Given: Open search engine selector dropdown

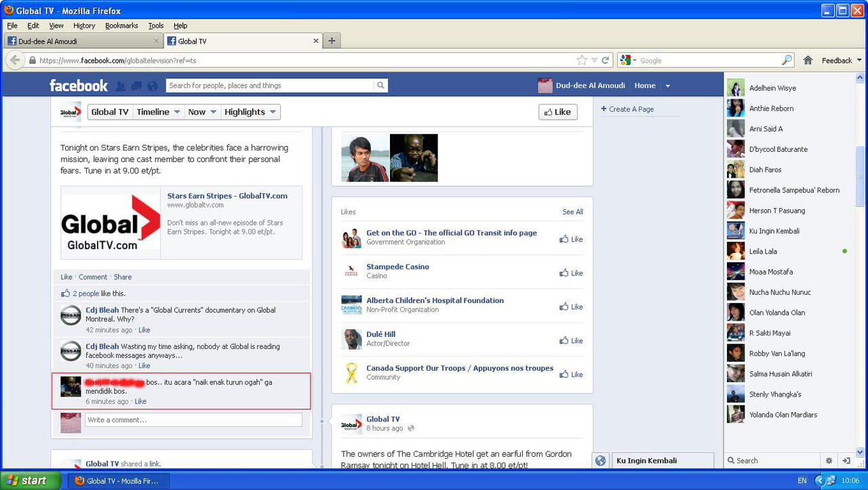Looking at the screenshot, I should [x=629, y=60].
